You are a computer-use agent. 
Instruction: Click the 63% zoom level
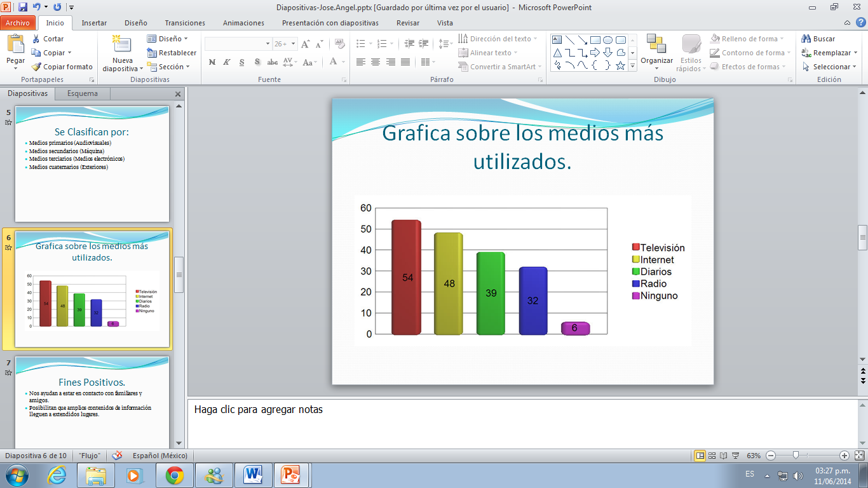[754, 456]
